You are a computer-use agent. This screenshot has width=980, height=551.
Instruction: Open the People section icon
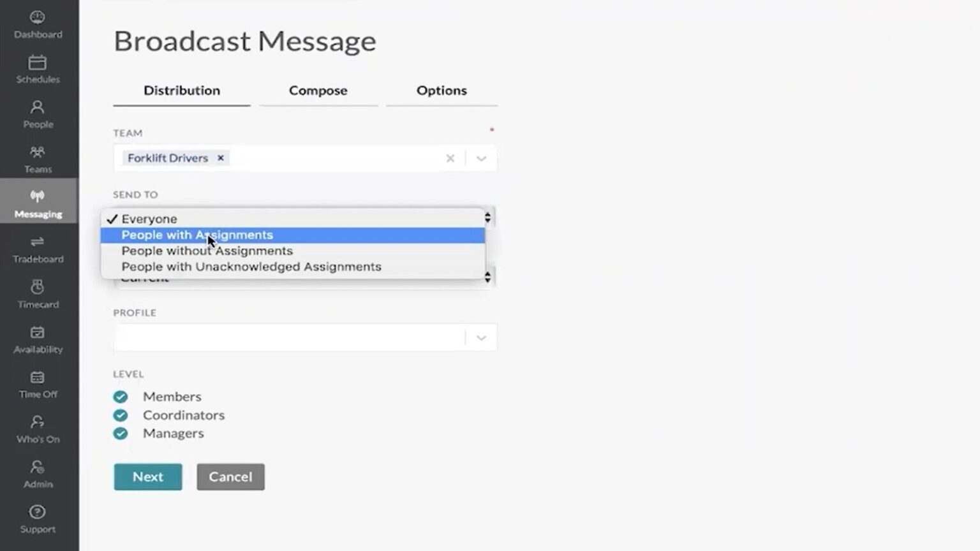[x=38, y=108]
